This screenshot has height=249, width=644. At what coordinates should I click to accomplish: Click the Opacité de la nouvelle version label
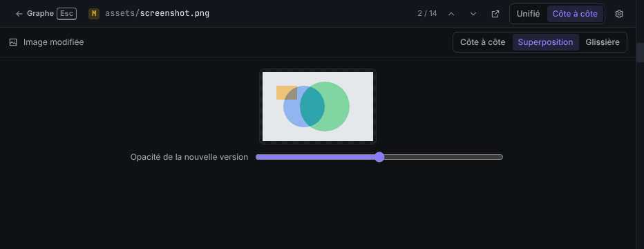click(x=189, y=157)
